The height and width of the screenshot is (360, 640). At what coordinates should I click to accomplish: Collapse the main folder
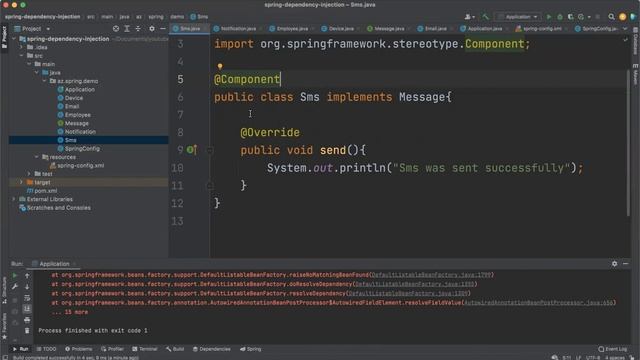29,64
